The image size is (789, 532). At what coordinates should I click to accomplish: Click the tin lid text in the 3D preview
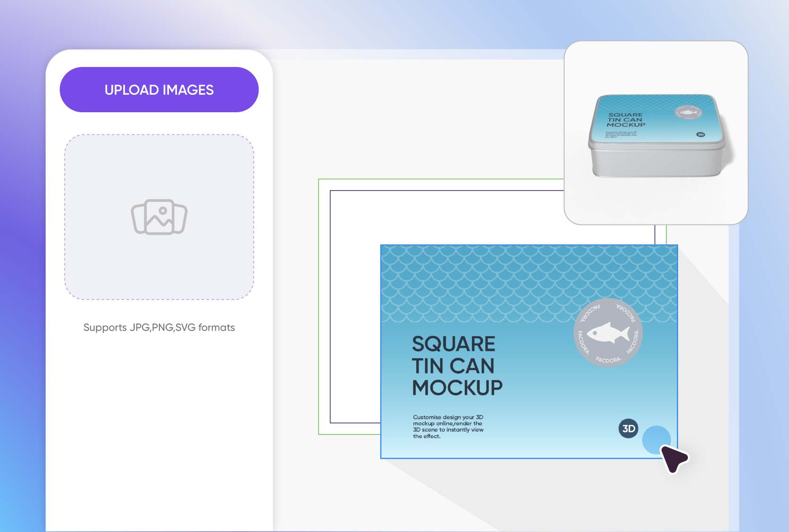point(626,120)
